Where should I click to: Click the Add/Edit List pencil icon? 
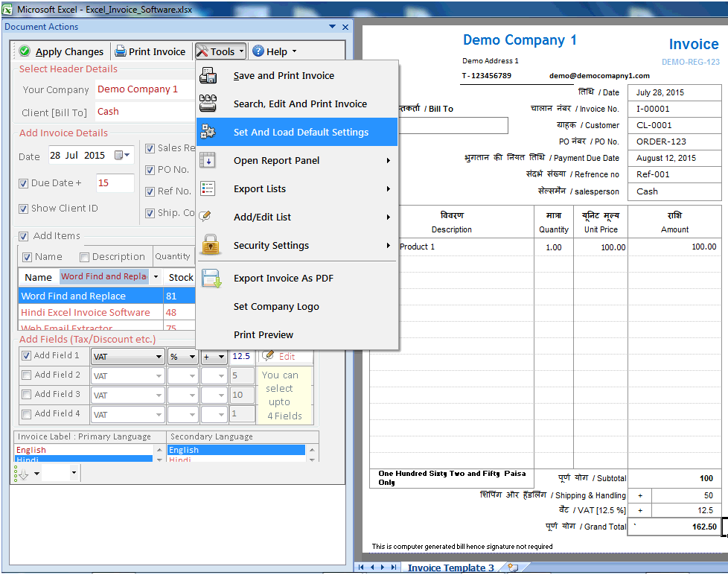coord(205,216)
